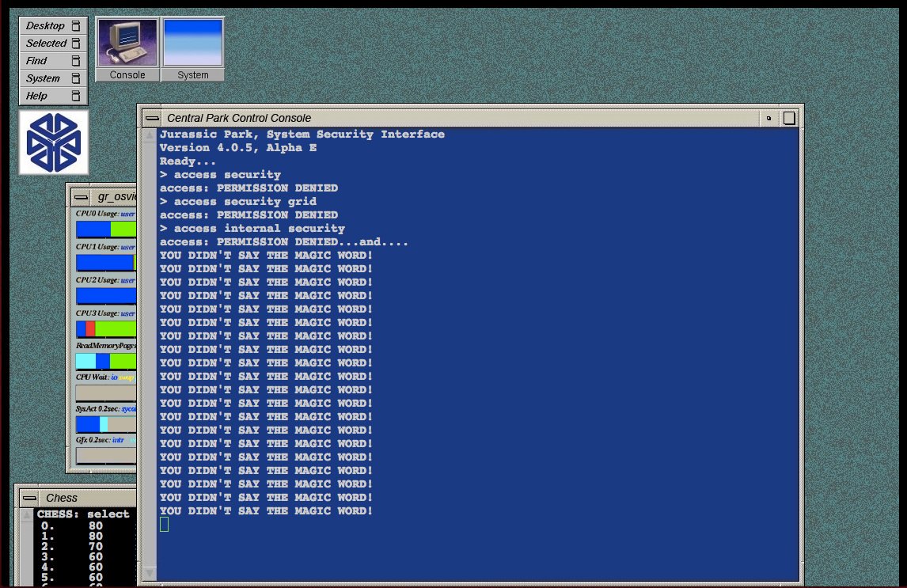Viewport: 907px width, 588px height.
Task: Click the up arrow on the console scrollbar
Action: [149, 135]
